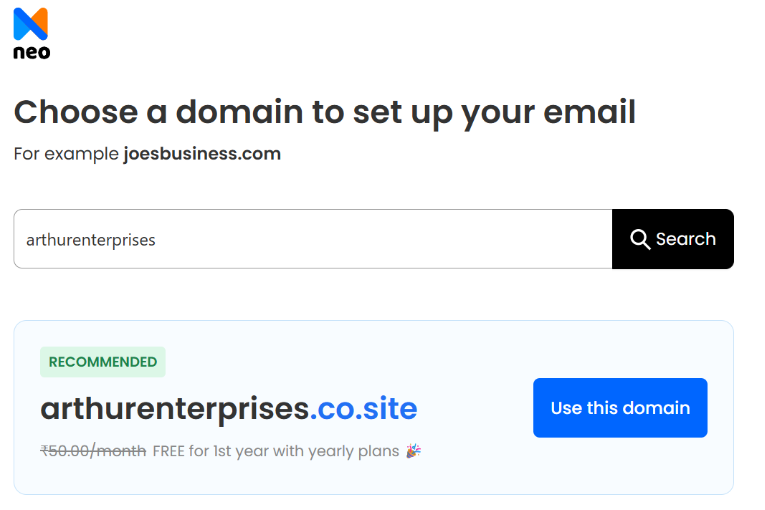Click the bold "joesbusiness.com" example text
Viewport: 765px width, 510px height.
point(202,154)
